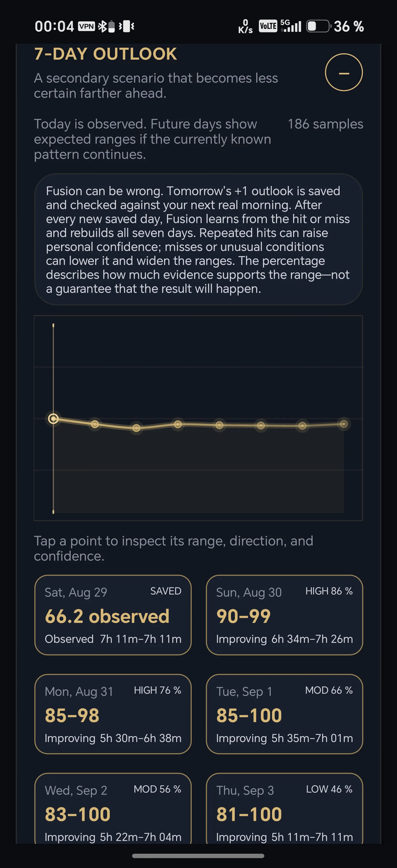The height and width of the screenshot is (868, 397).
Task: Tap the vibrate mode status icon
Action: (x=126, y=26)
